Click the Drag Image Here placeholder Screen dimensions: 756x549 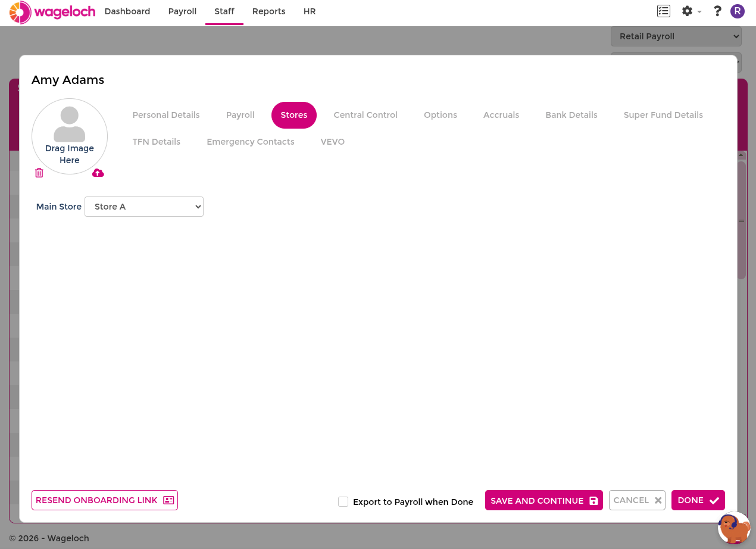coord(70,136)
